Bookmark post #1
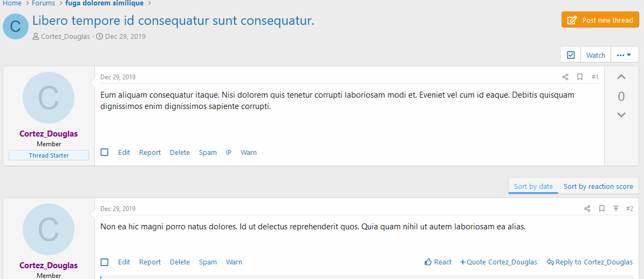This screenshot has width=644, height=279. pyautogui.click(x=580, y=77)
